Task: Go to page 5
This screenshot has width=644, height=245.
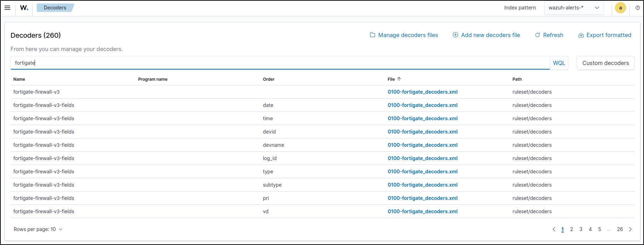Action: point(600,229)
